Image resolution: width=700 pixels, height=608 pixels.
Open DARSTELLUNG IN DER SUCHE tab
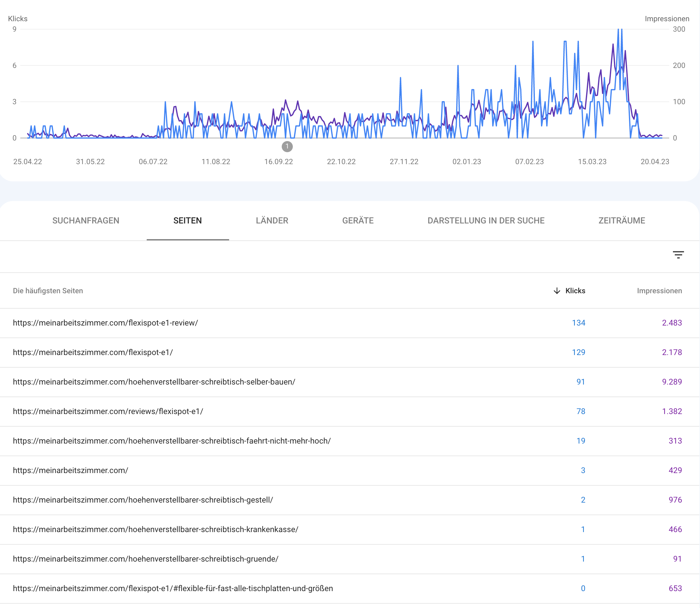point(486,220)
